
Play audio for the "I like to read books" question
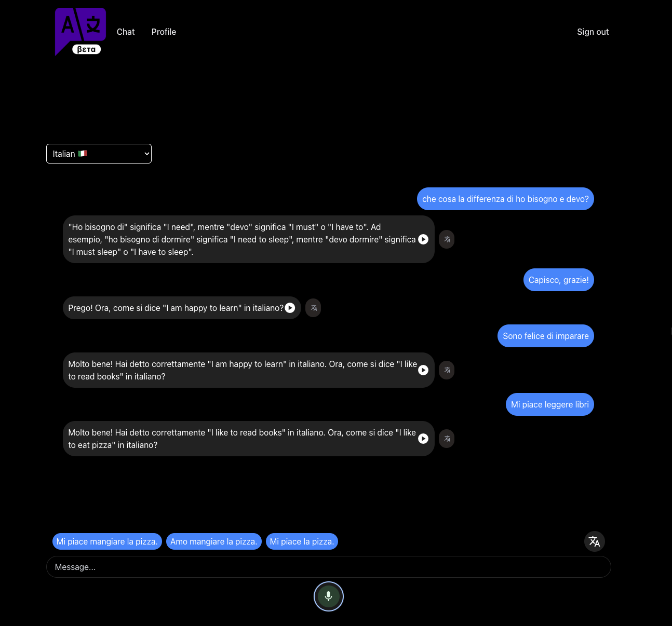pos(423,370)
